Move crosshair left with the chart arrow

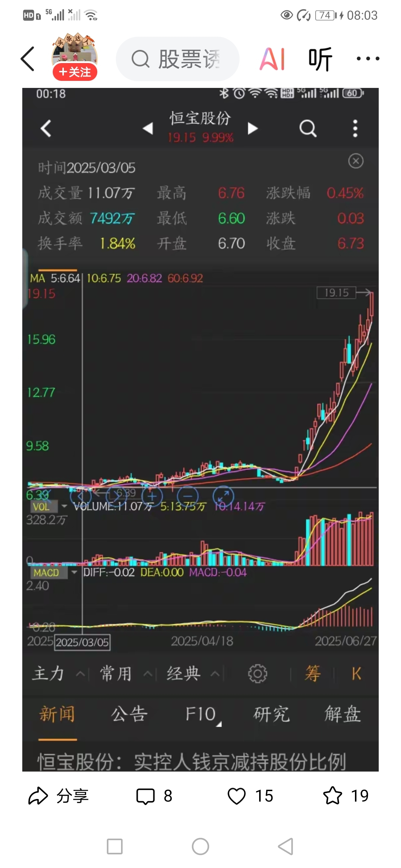pos(81,496)
